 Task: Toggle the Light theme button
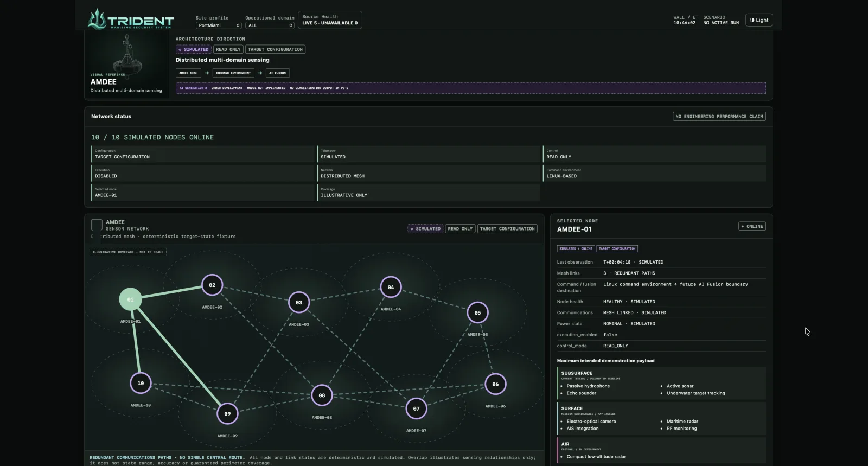point(759,20)
